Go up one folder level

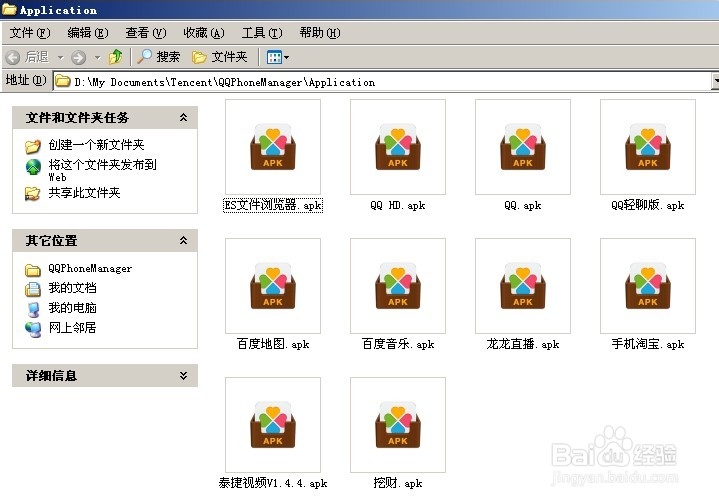[116, 57]
